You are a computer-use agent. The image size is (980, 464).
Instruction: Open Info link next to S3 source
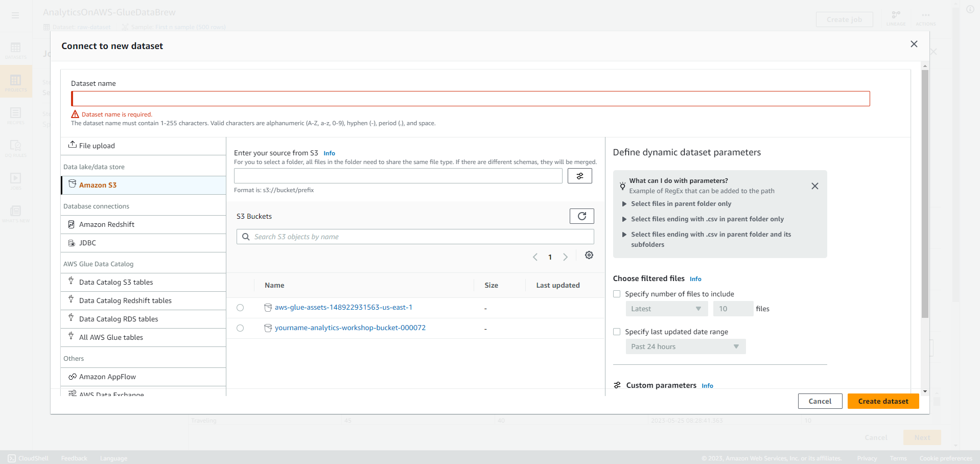(x=329, y=153)
